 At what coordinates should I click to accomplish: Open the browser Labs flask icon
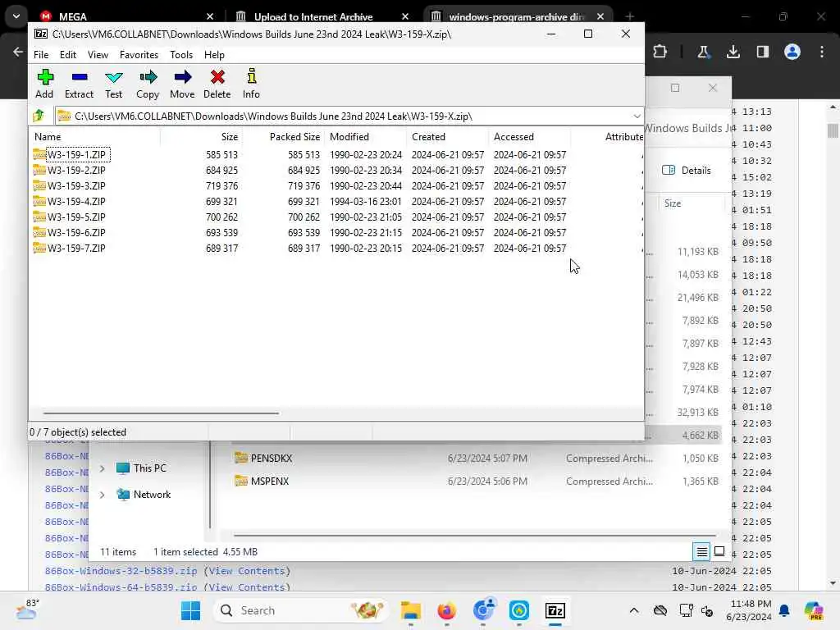[703, 52]
